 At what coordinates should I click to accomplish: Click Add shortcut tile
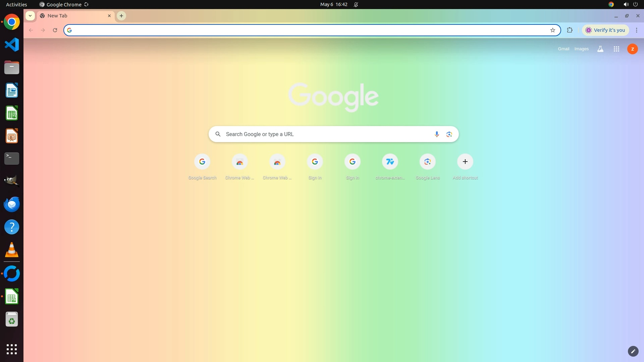point(465,162)
